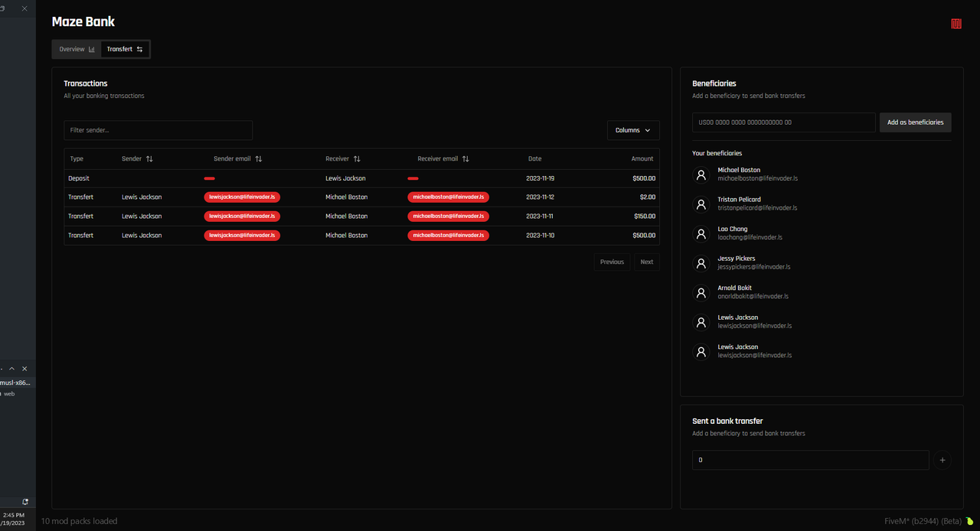
Task: Click the bank transfer amount input field
Action: pyautogui.click(x=811, y=460)
